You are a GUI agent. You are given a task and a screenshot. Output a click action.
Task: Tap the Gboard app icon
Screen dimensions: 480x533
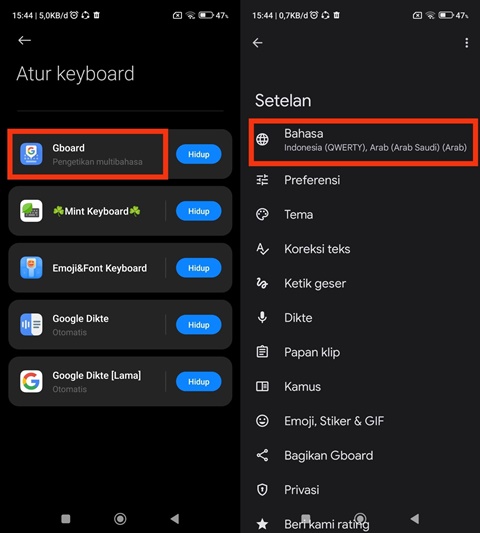coord(31,154)
